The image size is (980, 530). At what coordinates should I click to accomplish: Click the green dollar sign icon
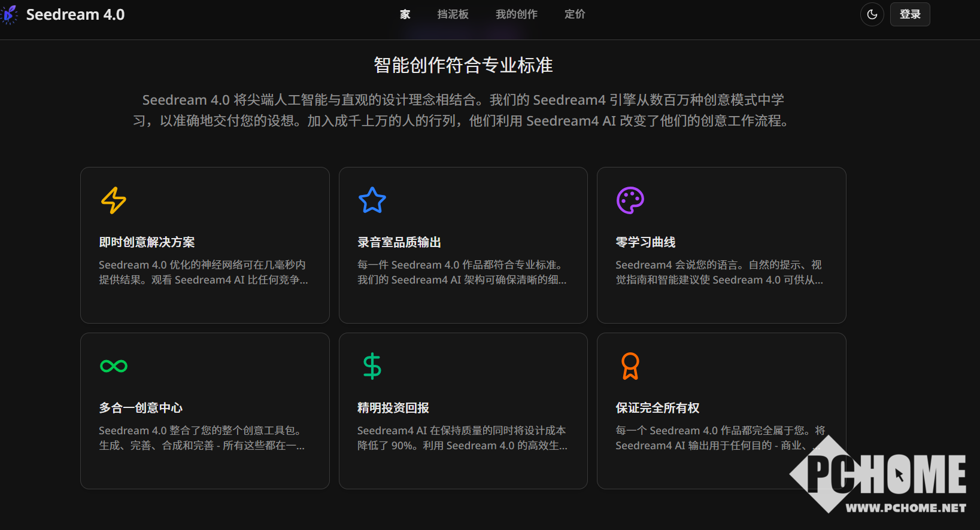pos(372,366)
